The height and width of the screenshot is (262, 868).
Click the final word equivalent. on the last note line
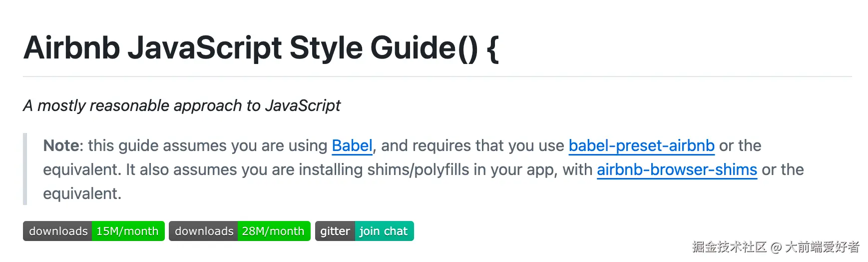(x=82, y=193)
